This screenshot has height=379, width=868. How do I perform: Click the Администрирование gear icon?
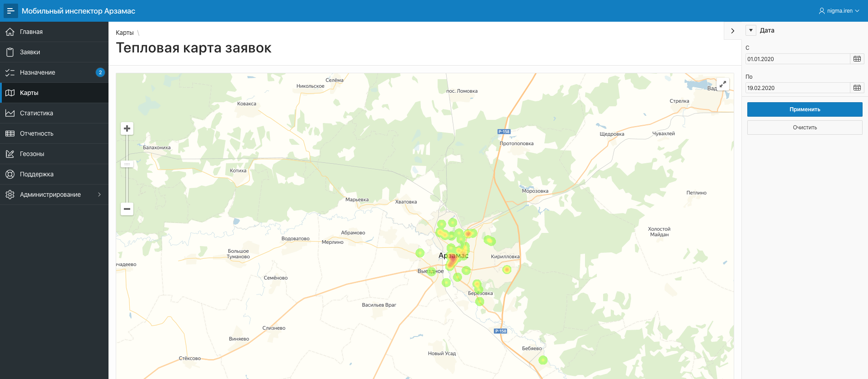(10, 194)
